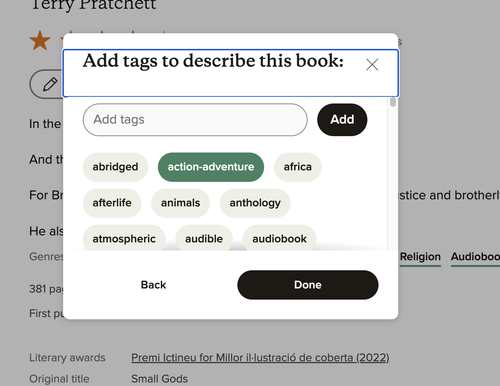Click the black Add button
Image resolution: width=500 pixels, height=386 pixels.
pos(342,120)
